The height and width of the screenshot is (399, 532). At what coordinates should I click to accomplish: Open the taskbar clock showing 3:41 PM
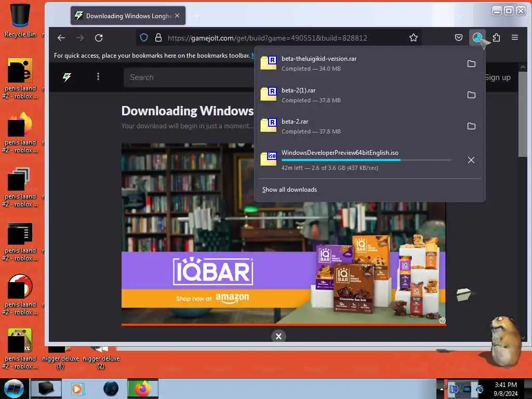point(506,389)
